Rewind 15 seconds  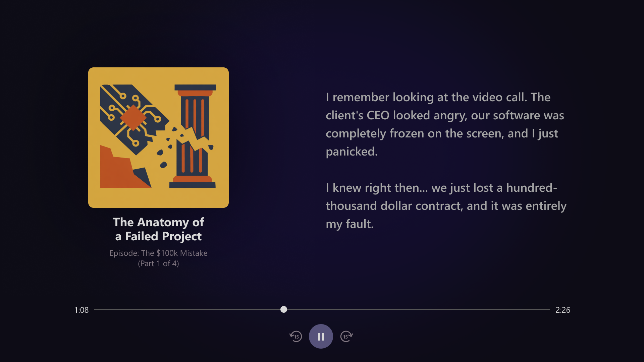[296, 336]
